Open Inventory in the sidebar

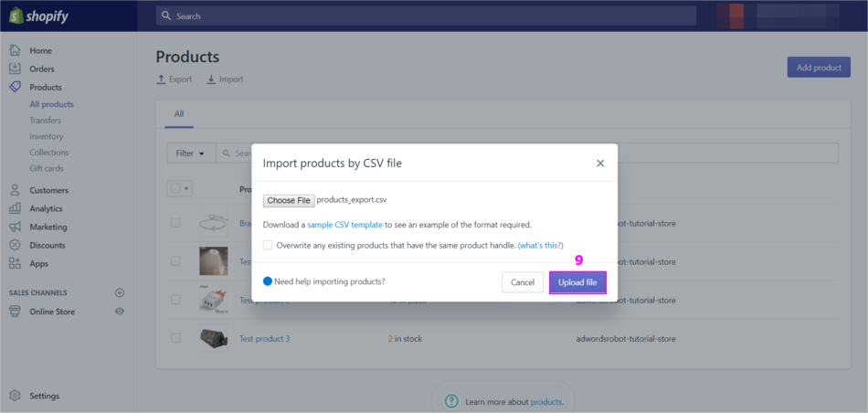[x=47, y=136]
